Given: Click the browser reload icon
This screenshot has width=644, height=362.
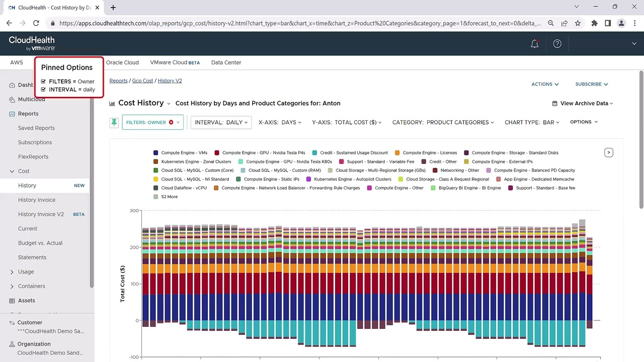Looking at the screenshot, I should tap(36, 23).
